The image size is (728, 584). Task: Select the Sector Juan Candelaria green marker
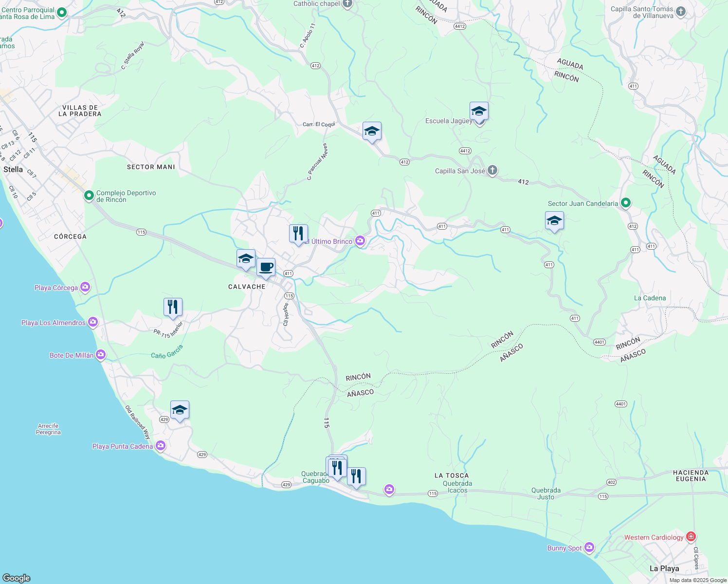(625, 203)
